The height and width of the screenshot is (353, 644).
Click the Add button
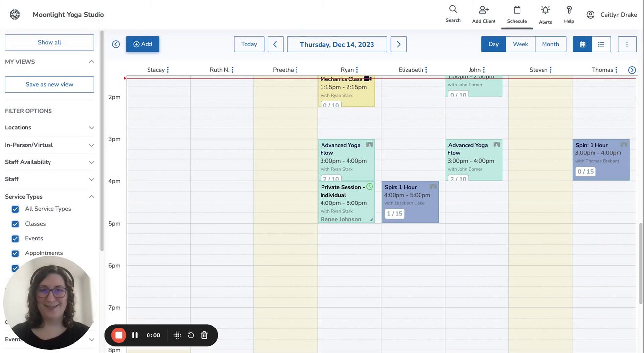coord(143,44)
